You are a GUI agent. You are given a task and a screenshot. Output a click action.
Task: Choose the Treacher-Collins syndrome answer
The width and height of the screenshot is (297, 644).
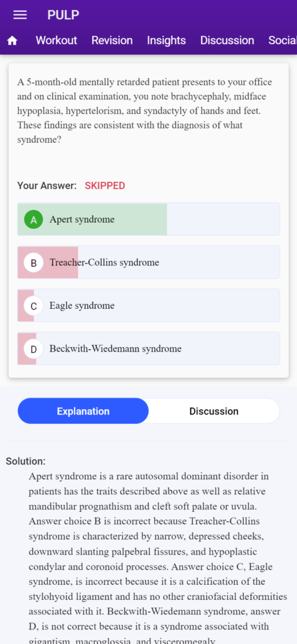148,262
